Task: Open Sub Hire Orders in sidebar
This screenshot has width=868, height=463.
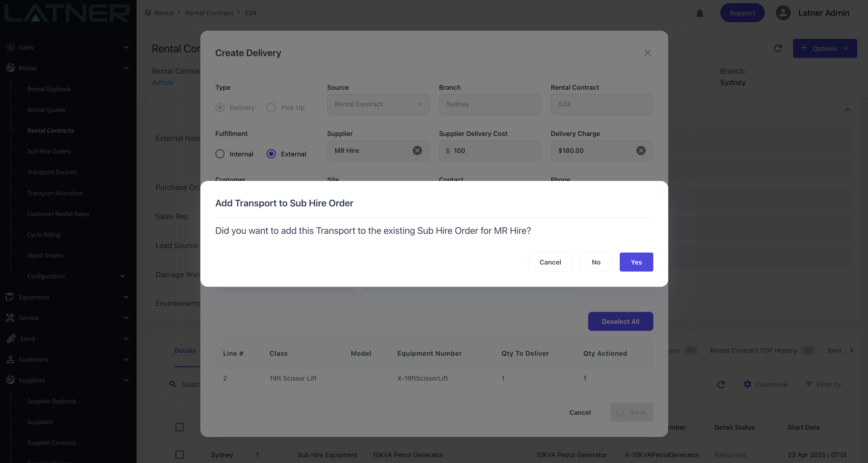Action: click(49, 151)
